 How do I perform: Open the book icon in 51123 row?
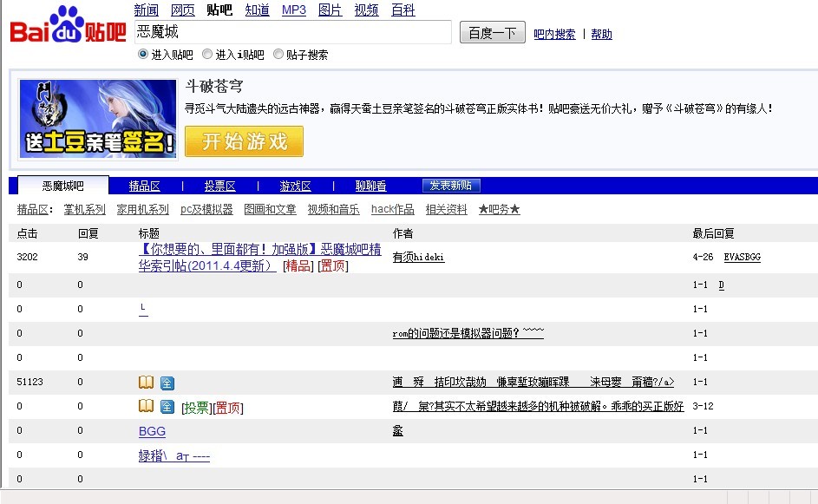(x=146, y=383)
